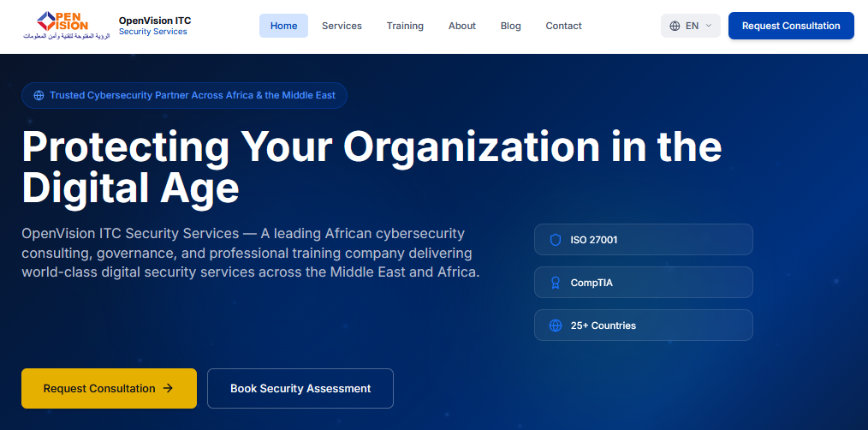Click the globe icon beside 25+ Countries
The height and width of the screenshot is (430, 868).
[556, 325]
